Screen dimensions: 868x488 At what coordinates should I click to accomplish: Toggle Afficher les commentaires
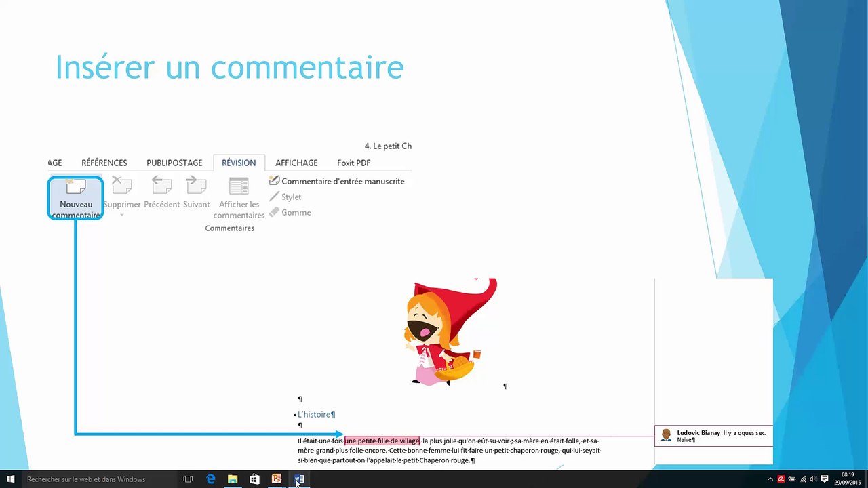pos(239,197)
